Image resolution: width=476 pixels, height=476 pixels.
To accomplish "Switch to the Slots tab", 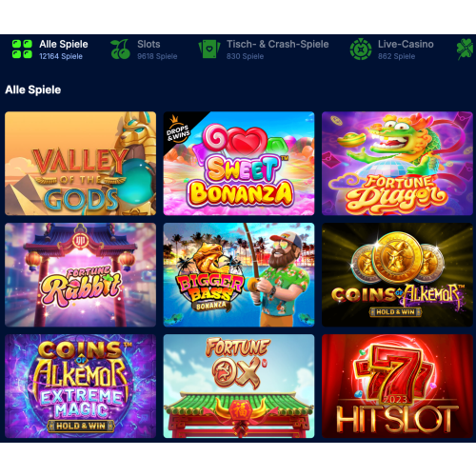I will [144, 50].
